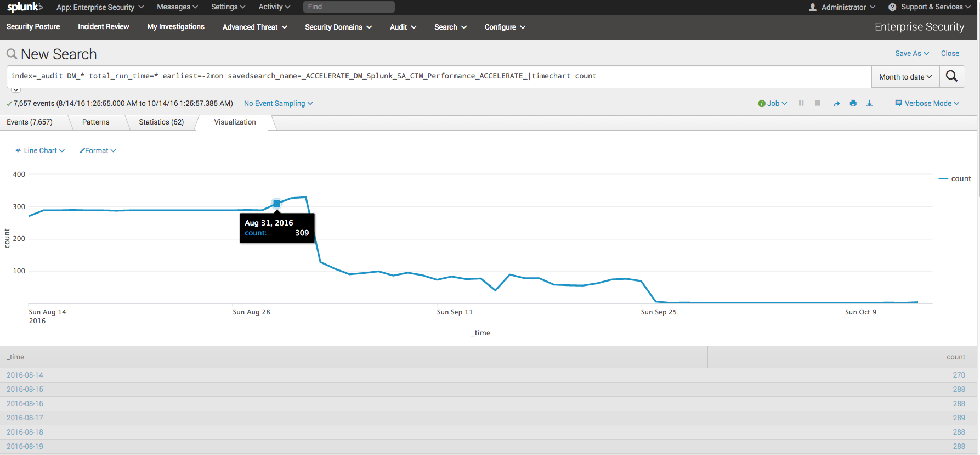
Task: Open the Line Chart type dropdown
Action: pos(40,150)
